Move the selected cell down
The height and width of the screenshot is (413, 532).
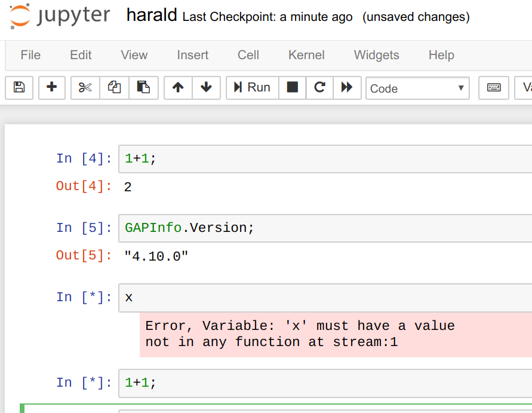(206, 88)
